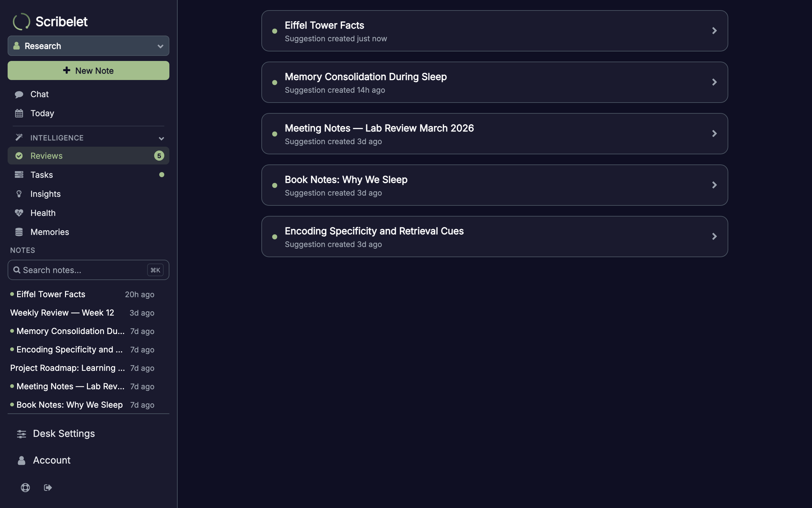
Task: Click the Desk Settings sliders icon
Action: point(22,434)
